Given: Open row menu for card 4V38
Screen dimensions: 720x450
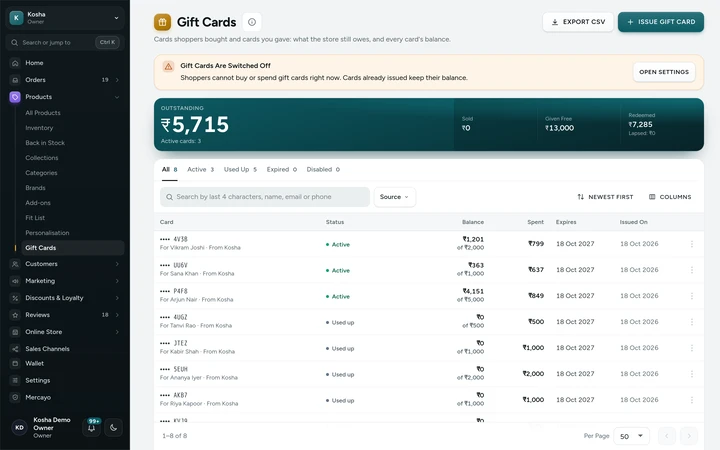Looking at the screenshot, I should coord(692,244).
